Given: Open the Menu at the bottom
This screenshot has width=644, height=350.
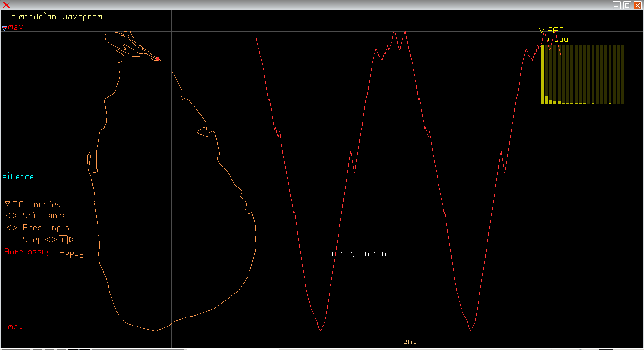Looking at the screenshot, I should point(407,341).
